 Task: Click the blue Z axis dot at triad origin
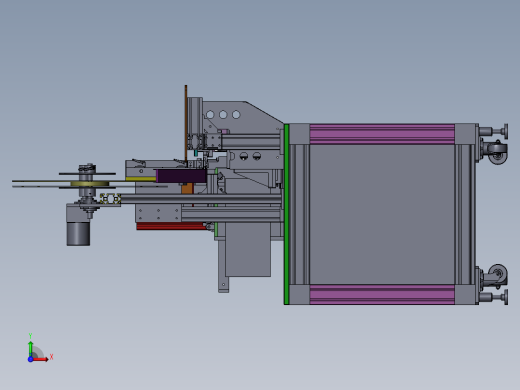(x=30, y=359)
